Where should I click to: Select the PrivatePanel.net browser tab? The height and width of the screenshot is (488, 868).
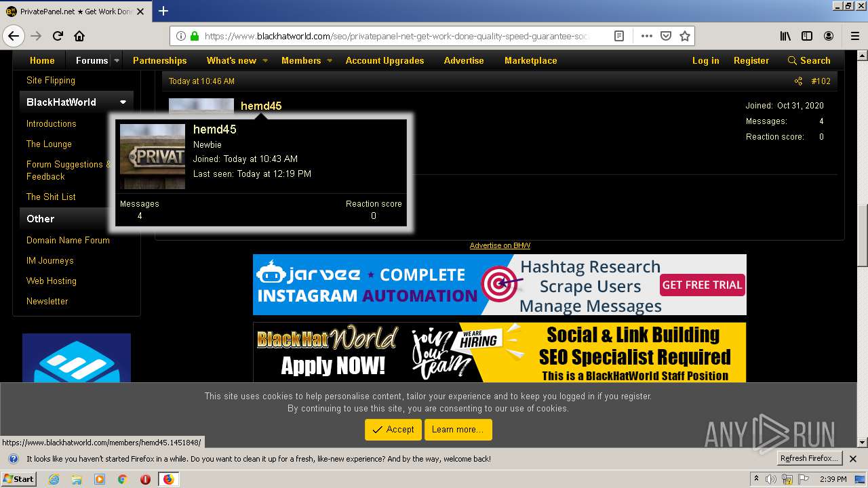click(x=75, y=11)
